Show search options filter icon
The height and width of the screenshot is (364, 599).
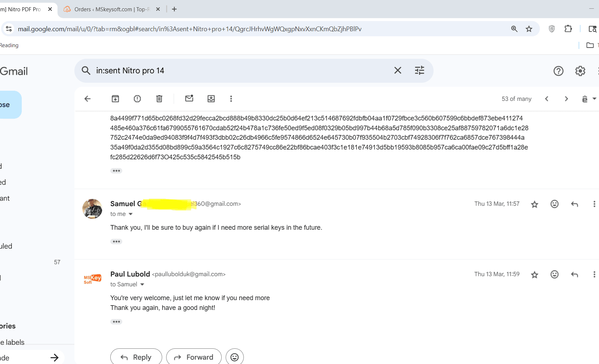pos(419,70)
